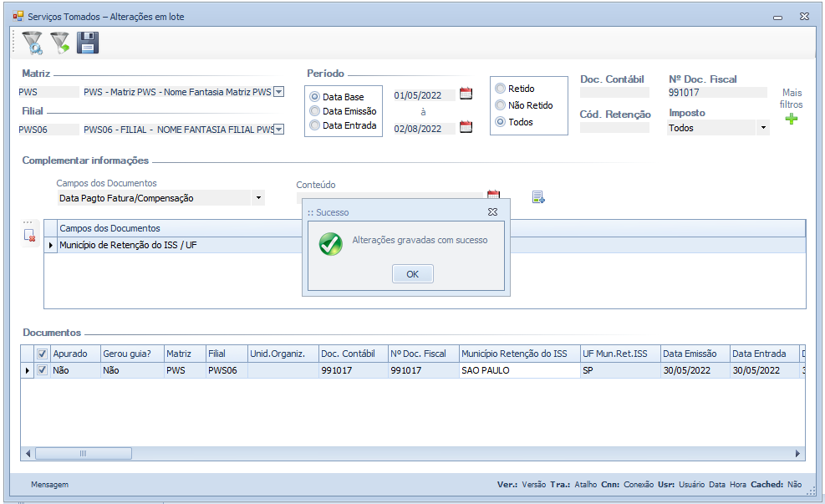Screen dimensions: 825x504
Task: Click the delete row icon beside fields grid
Action: (x=30, y=236)
